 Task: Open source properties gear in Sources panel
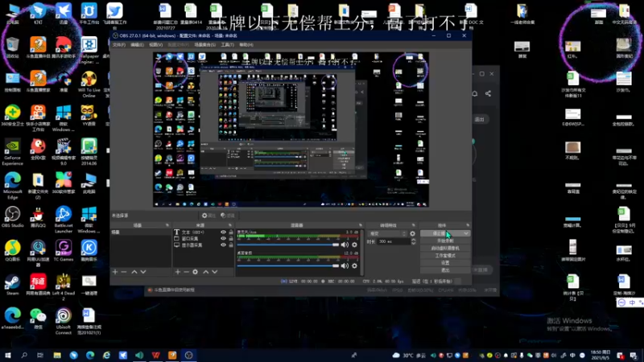point(195,272)
